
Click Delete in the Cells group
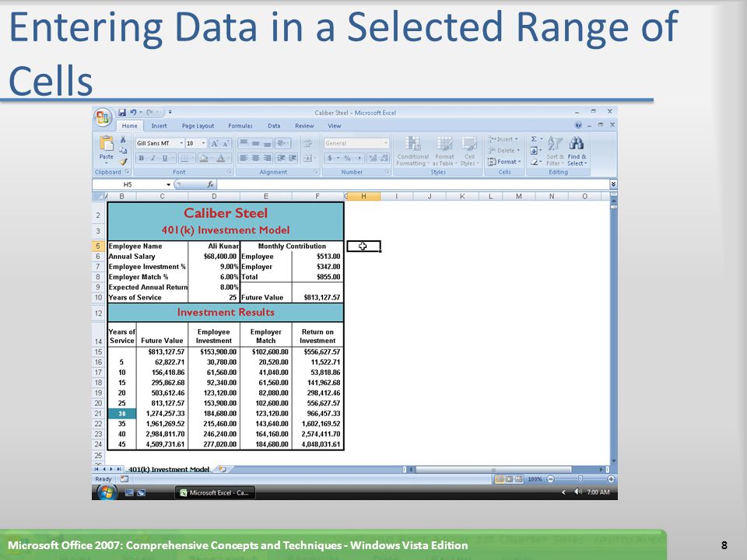(503, 150)
